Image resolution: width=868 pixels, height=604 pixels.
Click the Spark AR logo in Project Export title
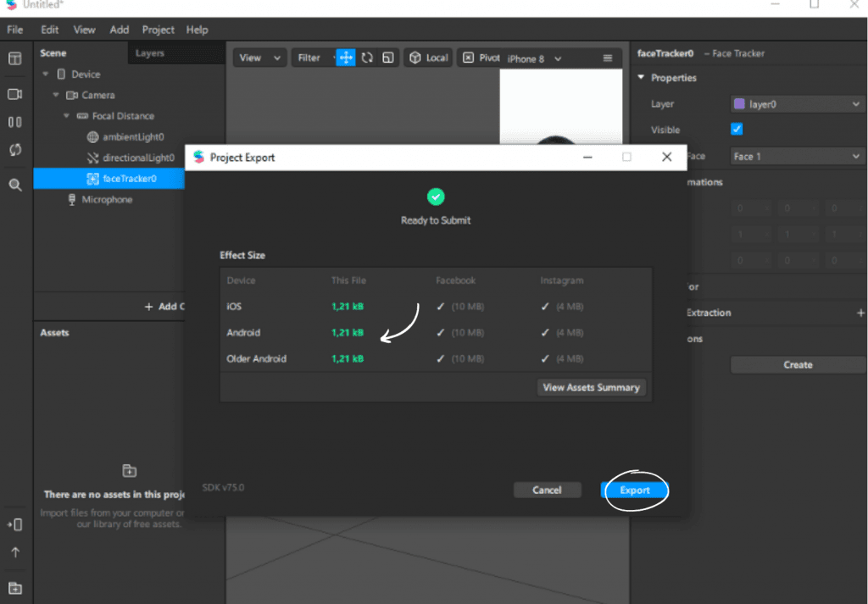[x=198, y=157]
